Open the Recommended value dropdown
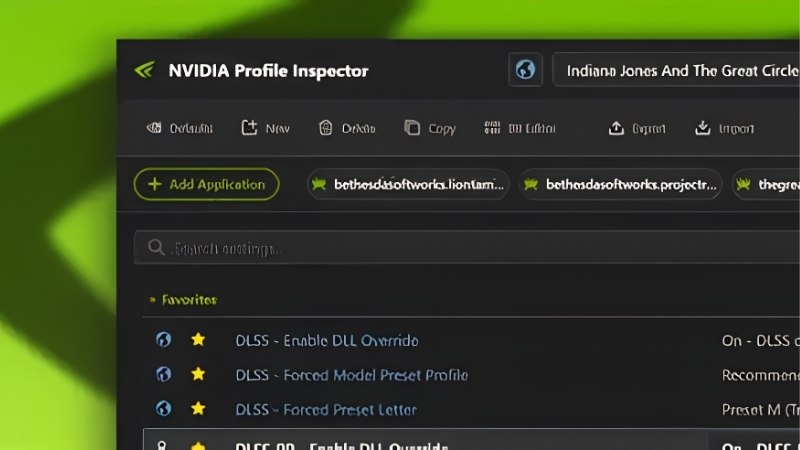Viewport: 800px width, 450px height. pyautogui.click(x=760, y=376)
